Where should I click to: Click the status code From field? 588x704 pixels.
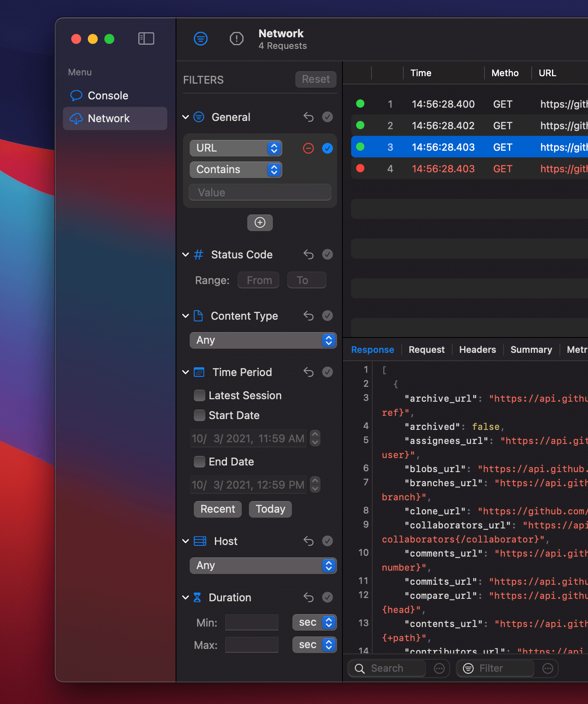pyautogui.click(x=259, y=280)
